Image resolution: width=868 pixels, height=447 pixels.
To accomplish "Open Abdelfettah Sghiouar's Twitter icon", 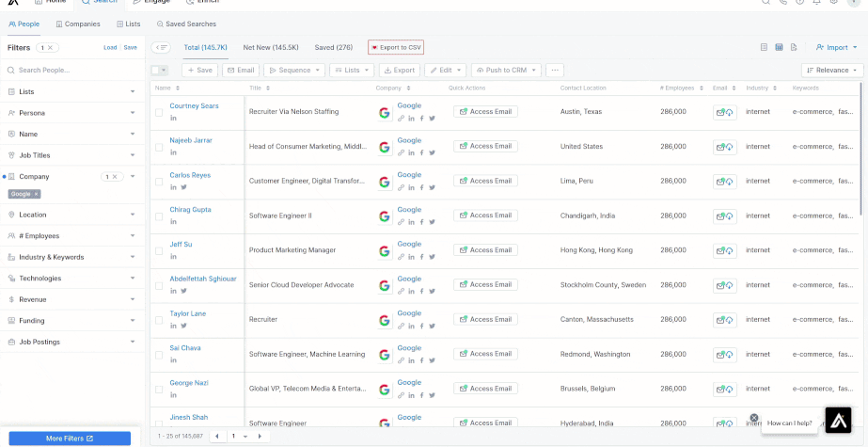I will click(183, 291).
